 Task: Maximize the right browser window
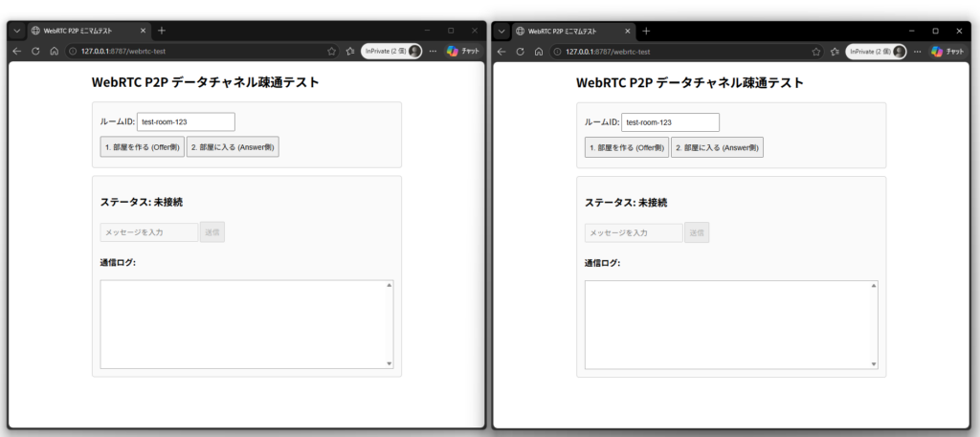click(936, 31)
